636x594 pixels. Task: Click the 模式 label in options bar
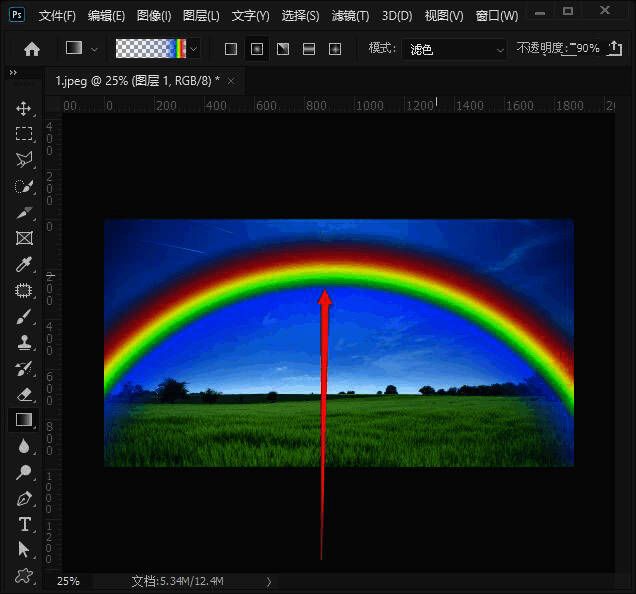pyautogui.click(x=382, y=49)
